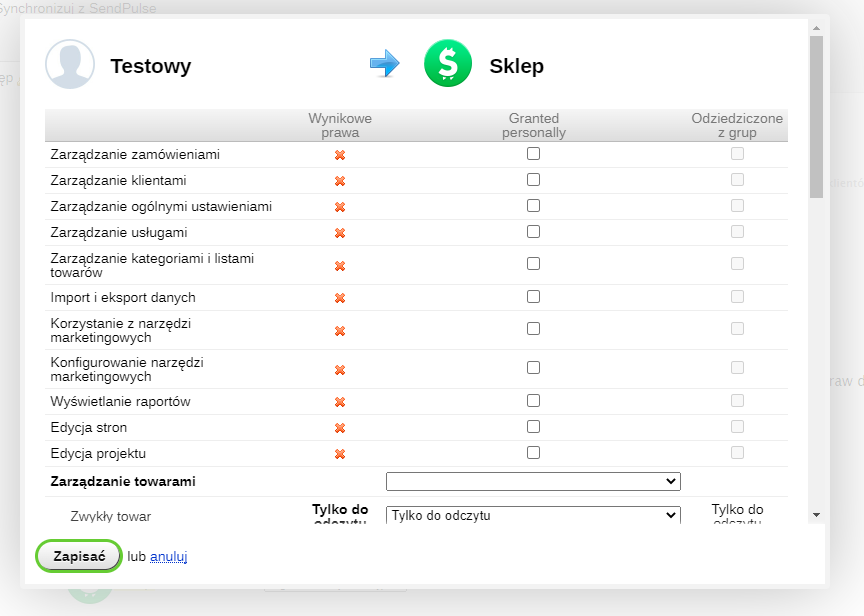Check Konfigurowanie narzędzi marketingowych personal checkbox

533,368
